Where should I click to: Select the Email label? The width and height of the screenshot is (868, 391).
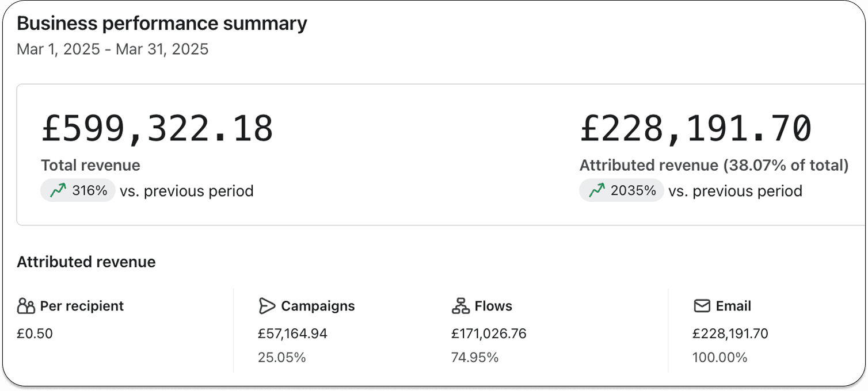point(733,306)
